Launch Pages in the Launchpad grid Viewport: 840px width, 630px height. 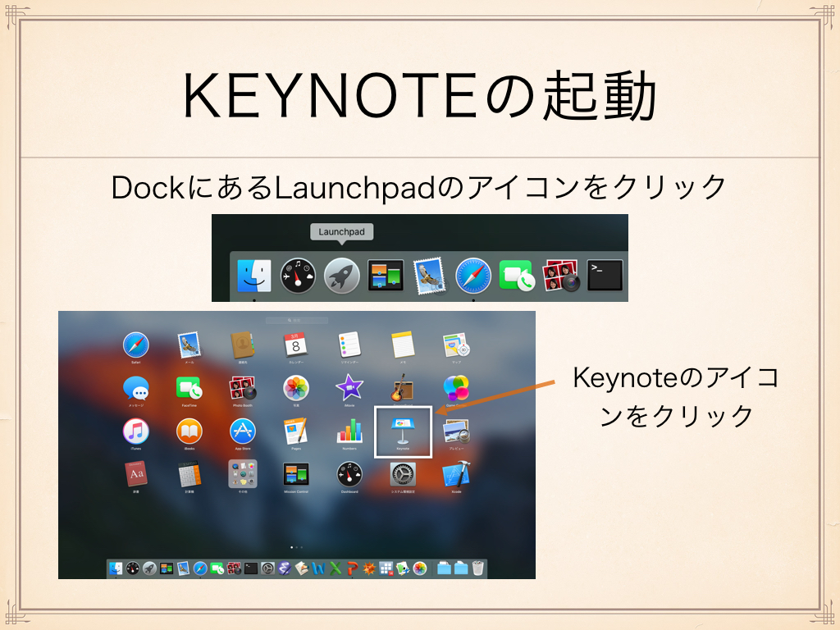(295, 431)
